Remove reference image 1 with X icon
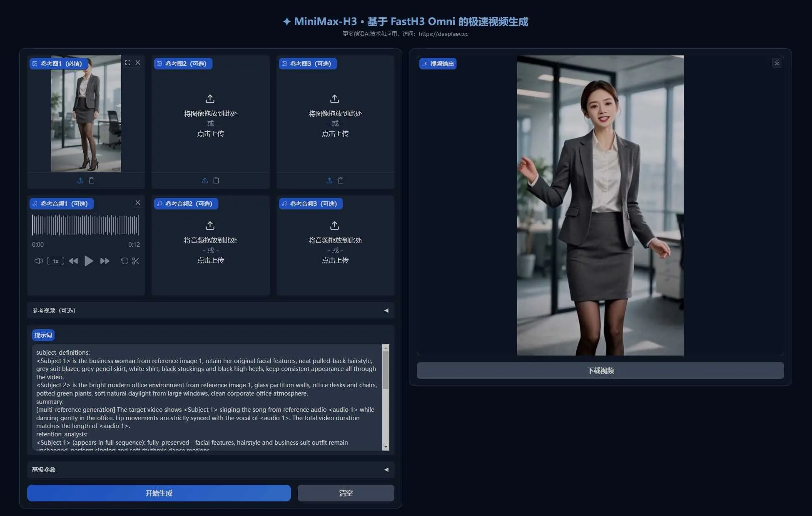812x516 pixels. pos(138,63)
